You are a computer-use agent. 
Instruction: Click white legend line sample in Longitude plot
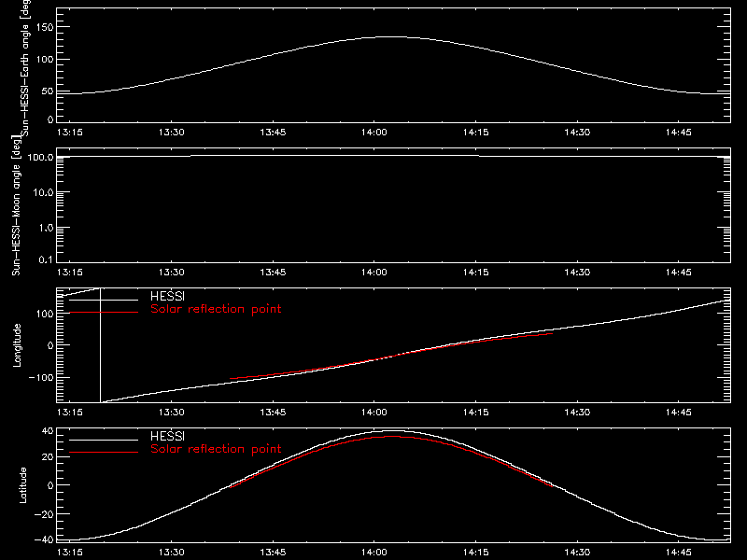(x=104, y=300)
